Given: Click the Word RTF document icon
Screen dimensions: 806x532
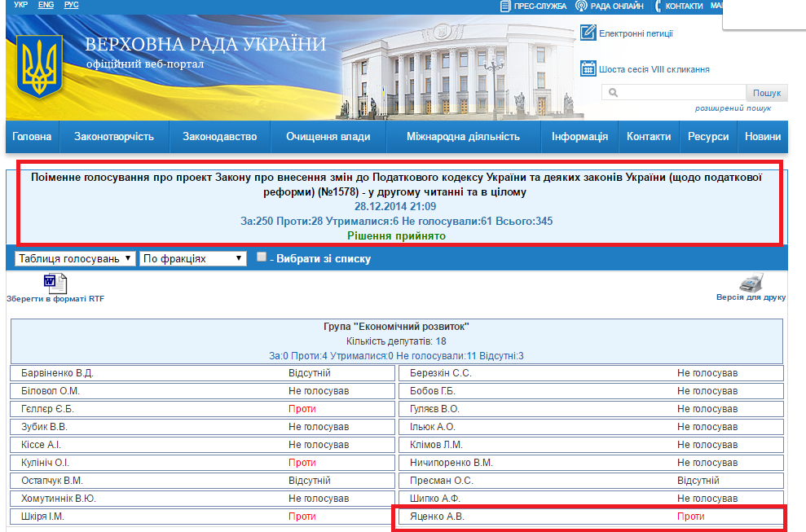Looking at the screenshot, I should coord(55,284).
